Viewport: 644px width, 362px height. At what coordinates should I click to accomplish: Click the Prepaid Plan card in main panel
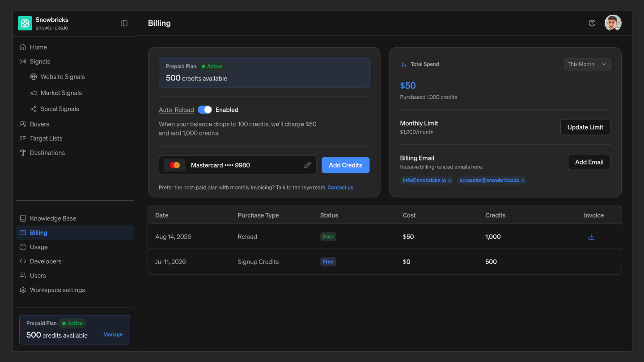tap(264, 72)
